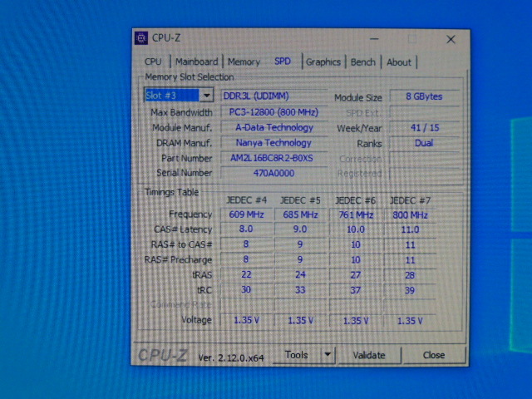Screen dimensions: 532x399
Task: Click the tRAS value 27
Action: point(356,275)
